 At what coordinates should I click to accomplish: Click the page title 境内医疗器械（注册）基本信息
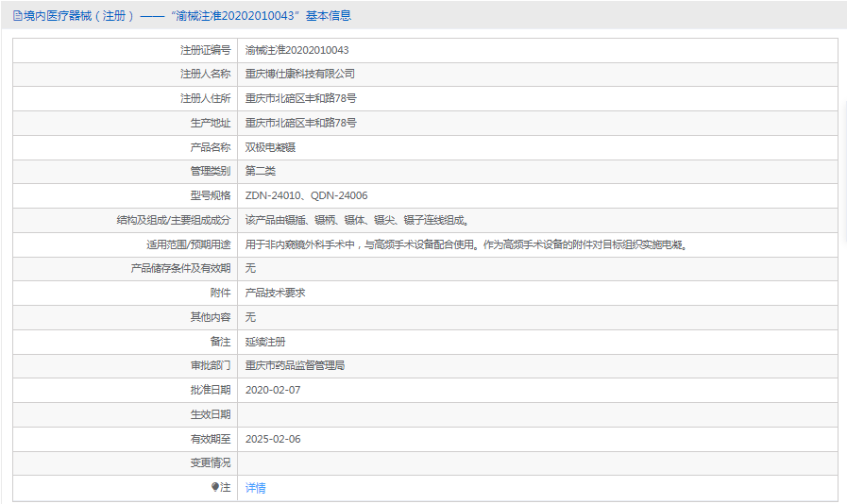[x=187, y=16]
